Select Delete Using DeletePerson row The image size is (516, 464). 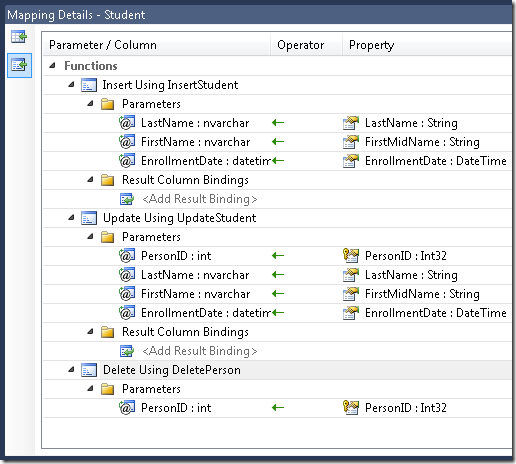277,370
